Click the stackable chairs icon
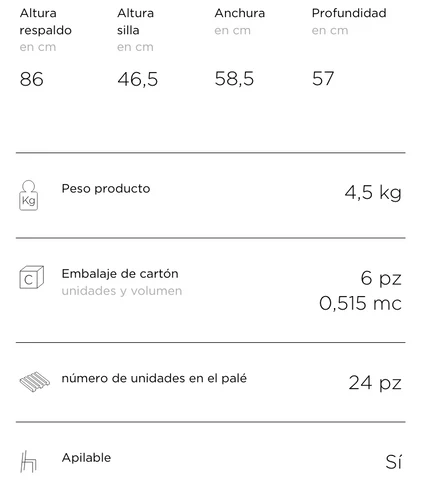 [28, 462]
